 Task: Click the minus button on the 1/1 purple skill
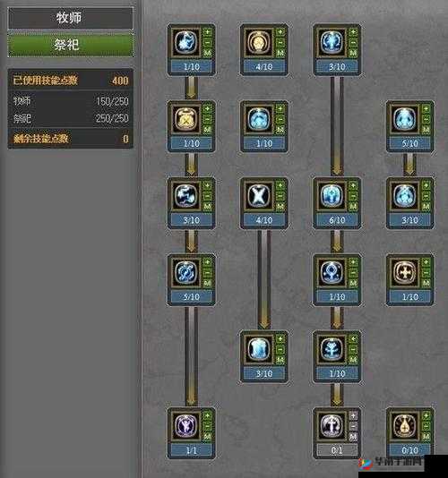pos(207,426)
